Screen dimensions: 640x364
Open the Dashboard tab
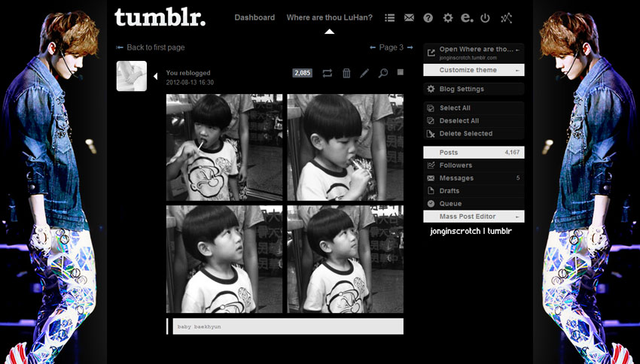pos(254,17)
